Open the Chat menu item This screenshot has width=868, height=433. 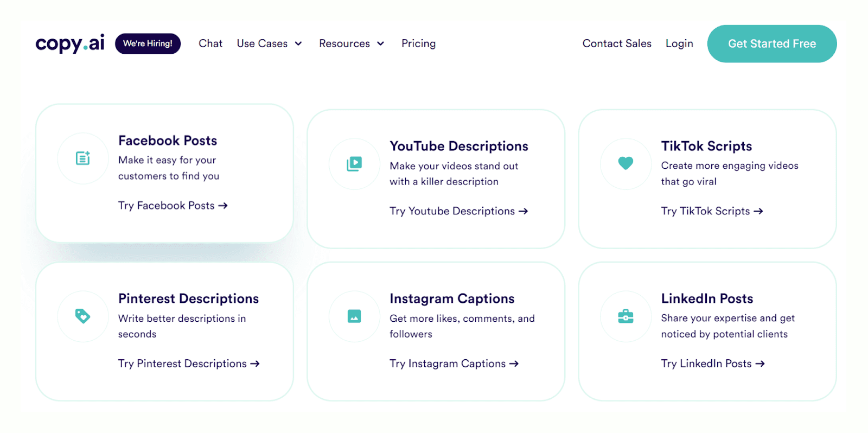(x=210, y=43)
